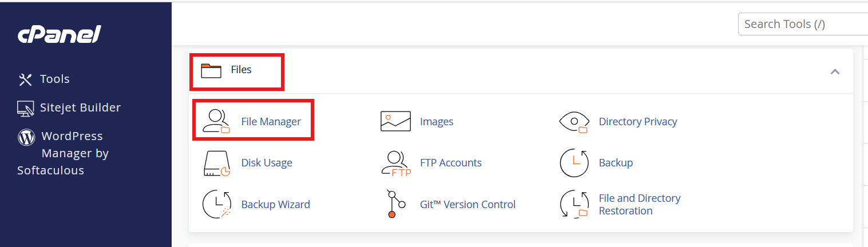Image resolution: width=868 pixels, height=247 pixels.
Task: Click the cPanel logo
Action: click(x=60, y=35)
